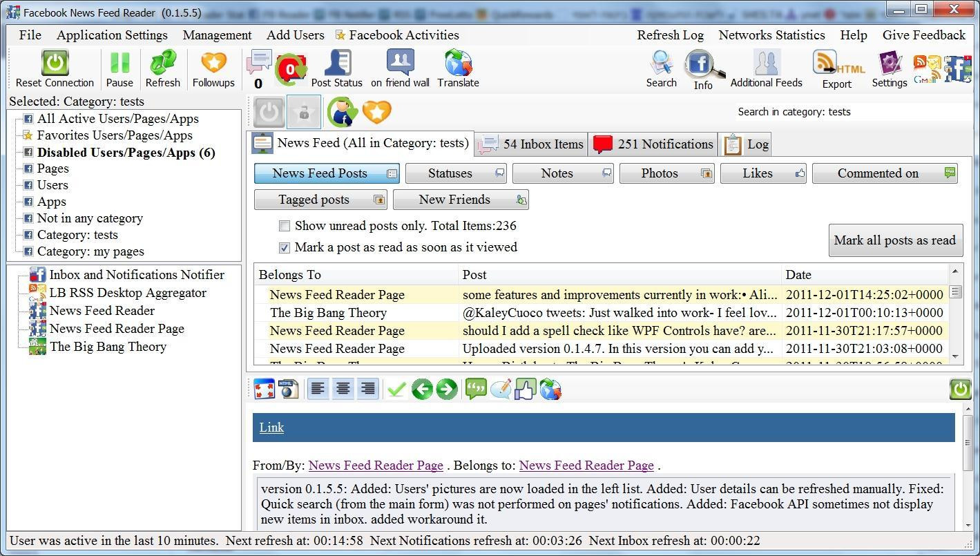Center-align post text
Image resolution: width=980 pixels, height=556 pixels.
coord(343,389)
